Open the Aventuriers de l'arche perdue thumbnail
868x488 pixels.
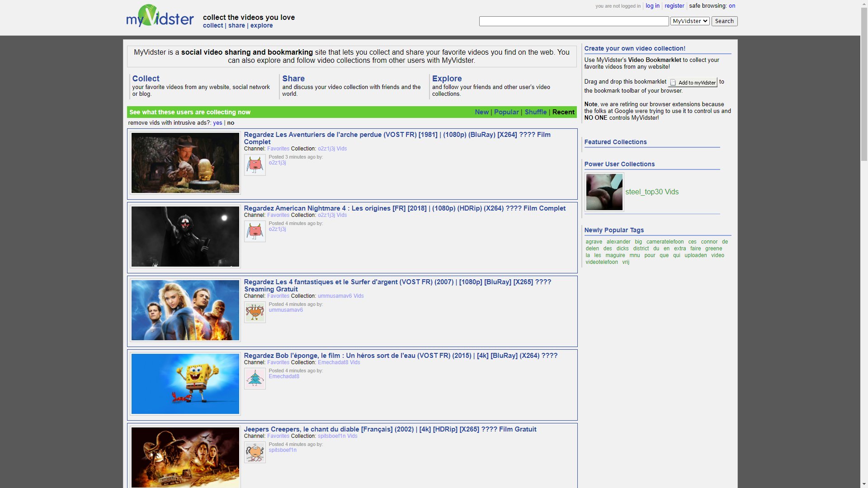click(x=185, y=163)
